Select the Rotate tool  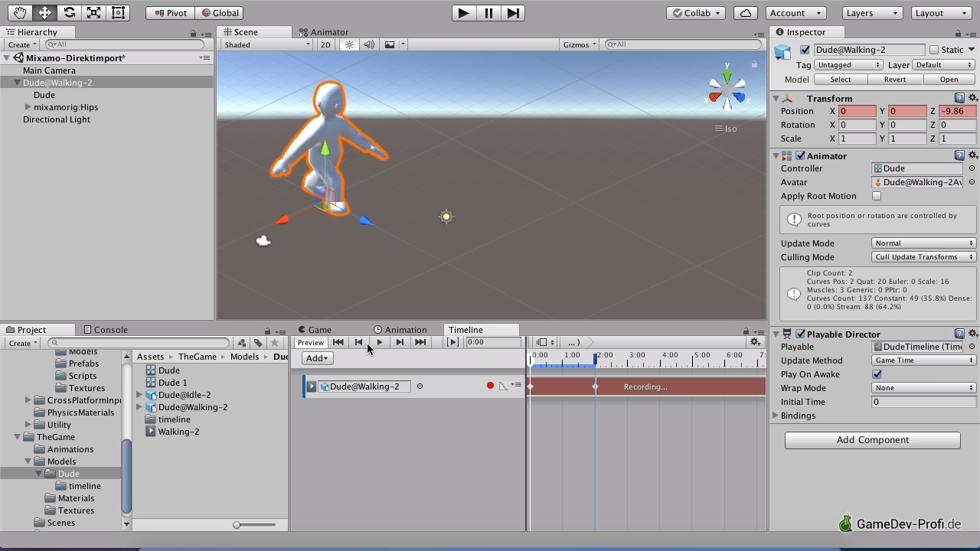pos(69,12)
